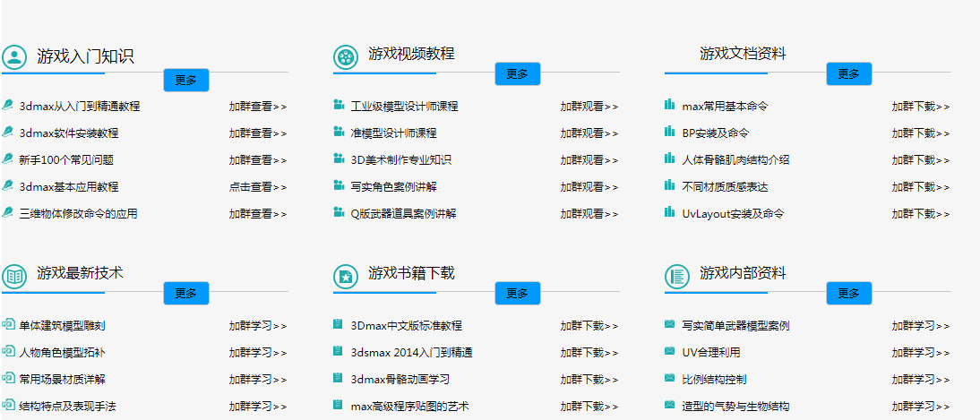
Task: Open the 结构特点及表现手法 link
Action: 67,407
